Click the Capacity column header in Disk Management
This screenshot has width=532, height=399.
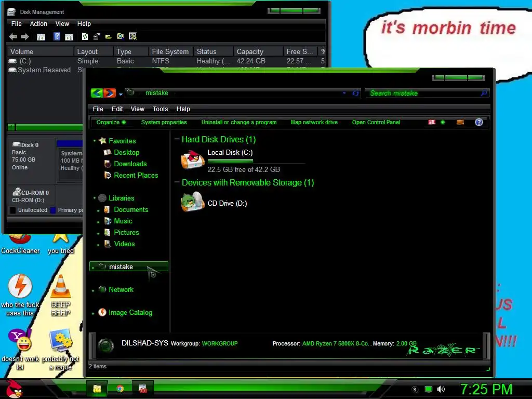point(258,51)
